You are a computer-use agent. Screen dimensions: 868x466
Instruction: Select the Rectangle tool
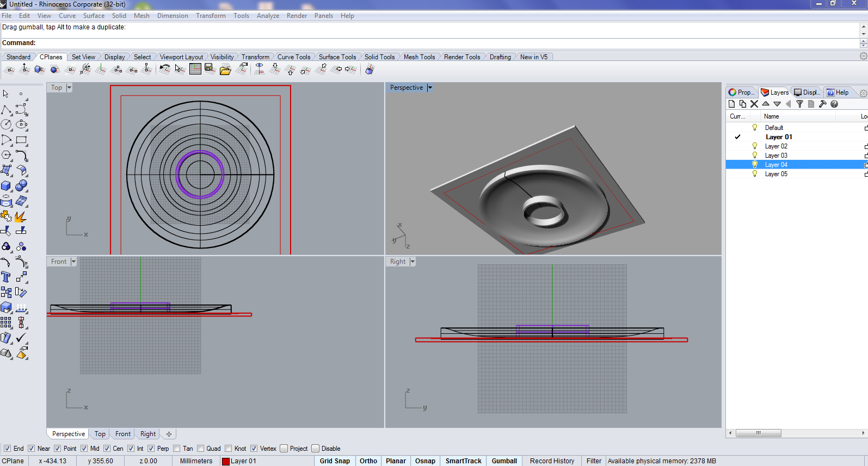[21, 140]
